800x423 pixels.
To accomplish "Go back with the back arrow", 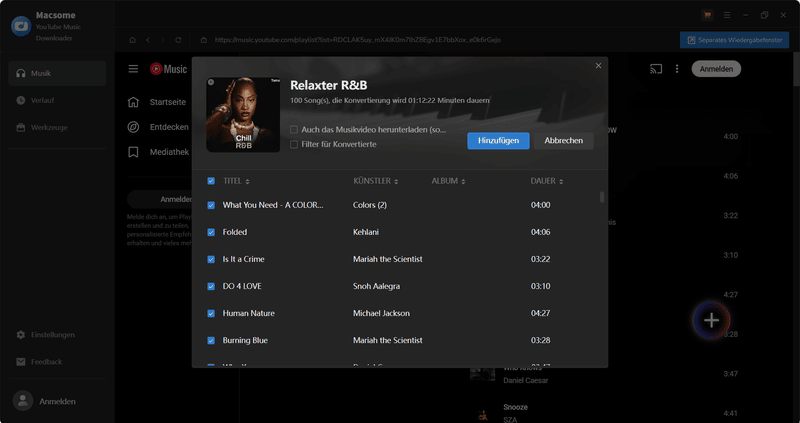I will (148, 40).
